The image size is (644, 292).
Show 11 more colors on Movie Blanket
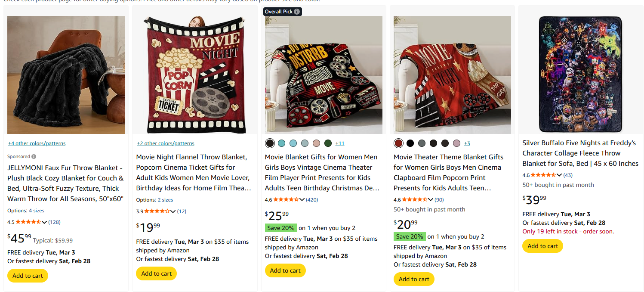(340, 143)
